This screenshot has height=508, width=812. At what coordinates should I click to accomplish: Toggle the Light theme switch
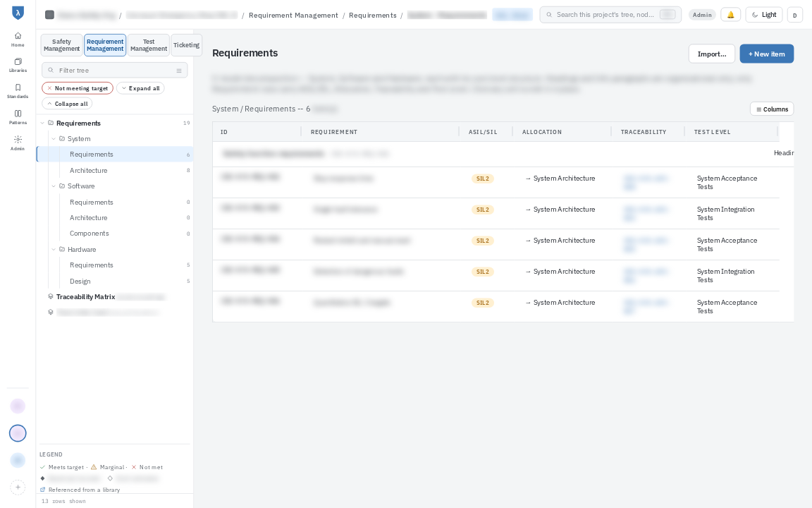coord(764,15)
